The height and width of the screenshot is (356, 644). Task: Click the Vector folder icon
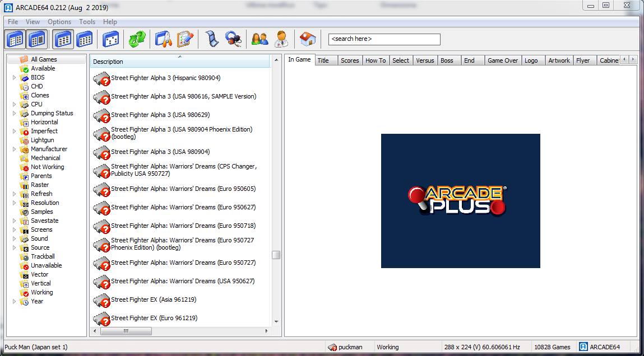(x=24, y=274)
